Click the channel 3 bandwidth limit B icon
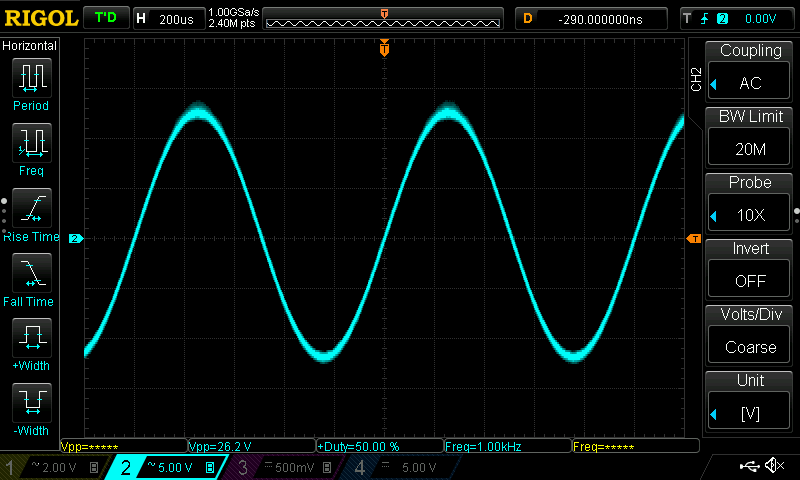 point(327,467)
